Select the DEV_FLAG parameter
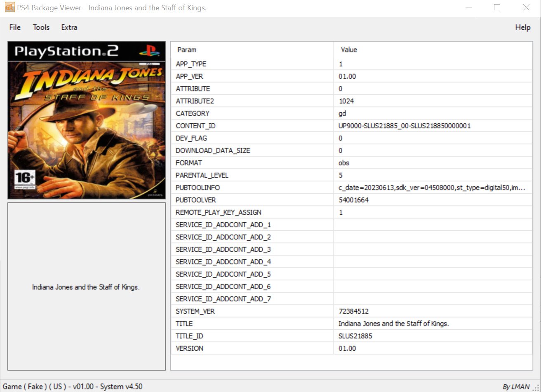541x392 pixels. click(x=191, y=138)
